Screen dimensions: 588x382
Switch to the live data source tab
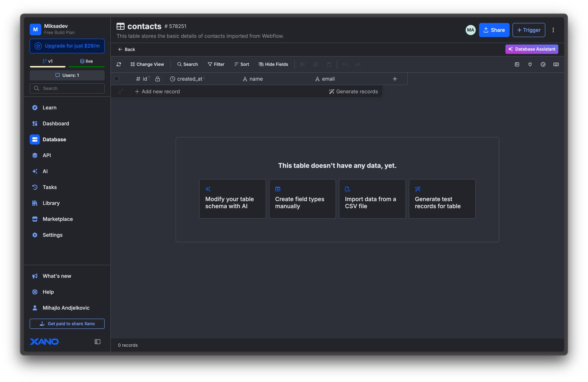(87, 61)
